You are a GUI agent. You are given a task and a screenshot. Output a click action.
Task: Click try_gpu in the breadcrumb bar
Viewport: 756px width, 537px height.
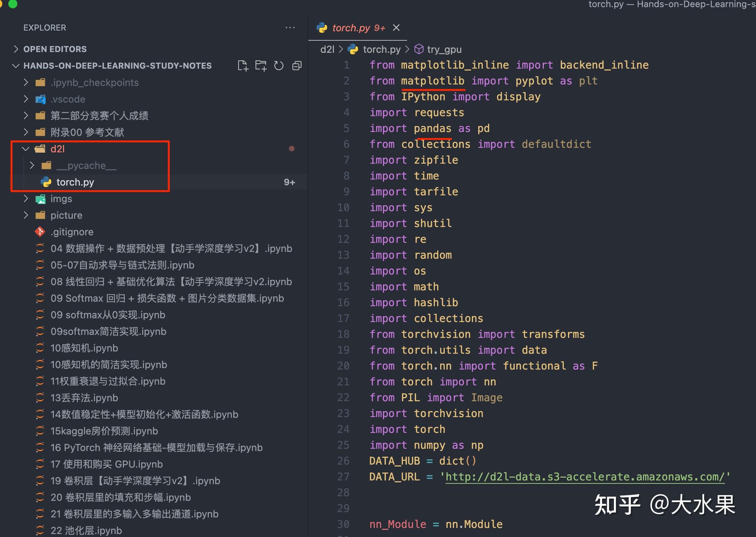tap(444, 49)
